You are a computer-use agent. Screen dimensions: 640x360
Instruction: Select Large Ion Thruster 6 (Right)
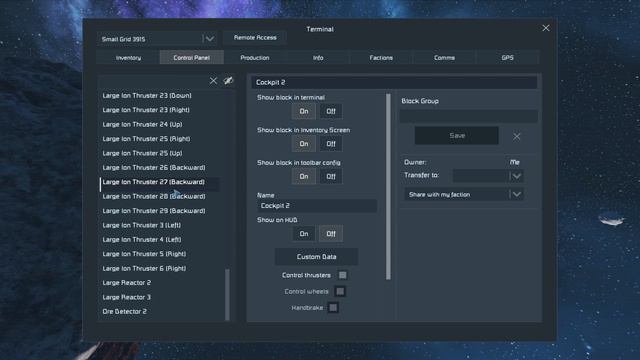144,269
